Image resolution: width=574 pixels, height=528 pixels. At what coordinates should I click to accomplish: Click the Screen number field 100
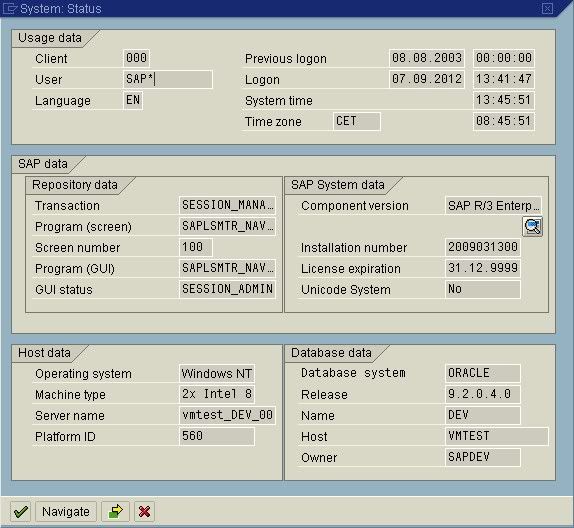click(195, 247)
